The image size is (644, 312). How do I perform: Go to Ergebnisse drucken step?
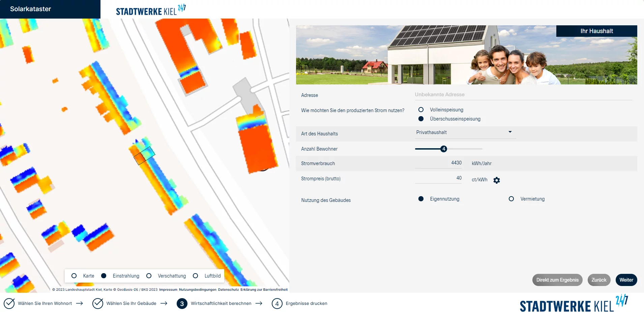pos(306,304)
